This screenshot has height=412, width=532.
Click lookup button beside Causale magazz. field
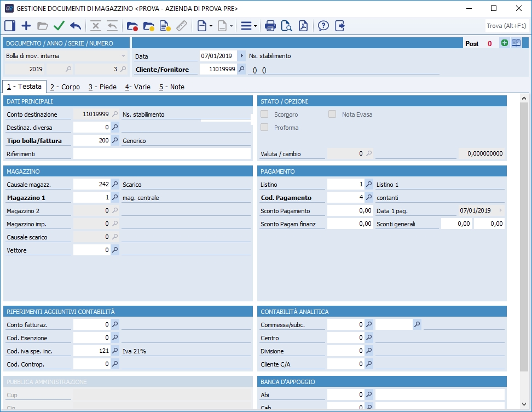coord(115,185)
